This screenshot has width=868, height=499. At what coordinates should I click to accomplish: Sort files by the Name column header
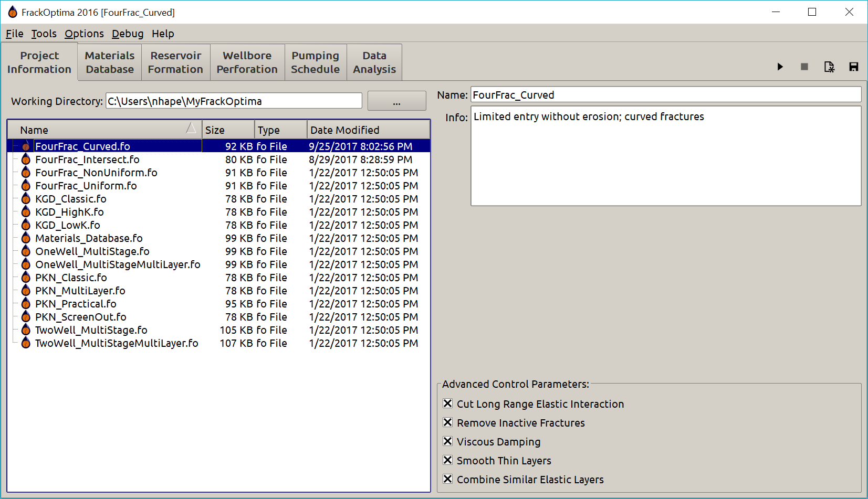click(105, 130)
